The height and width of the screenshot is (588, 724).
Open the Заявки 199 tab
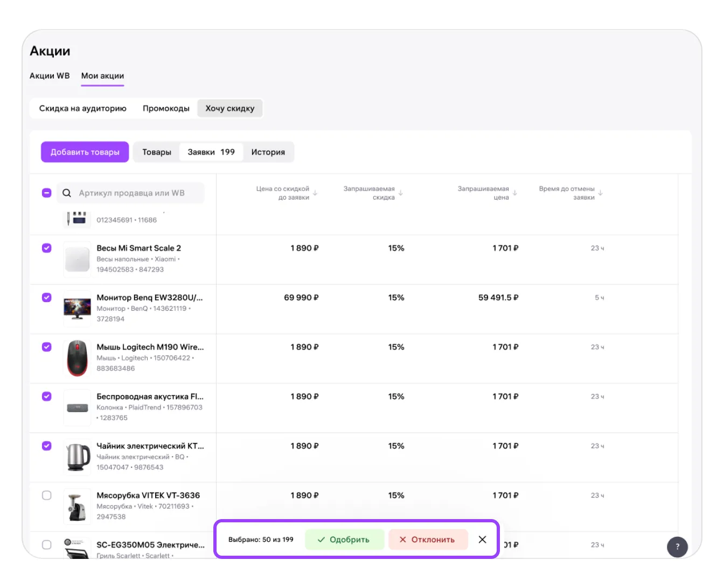(x=211, y=152)
